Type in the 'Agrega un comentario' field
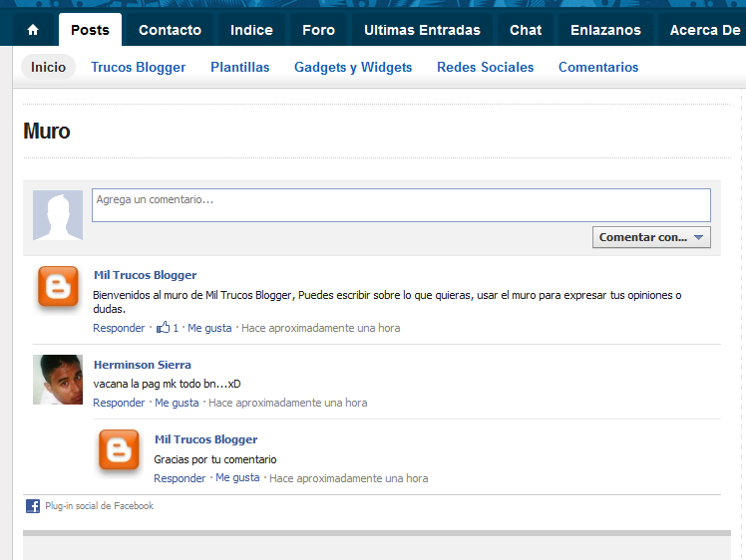The width and height of the screenshot is (746, 560). pos(401,205)
